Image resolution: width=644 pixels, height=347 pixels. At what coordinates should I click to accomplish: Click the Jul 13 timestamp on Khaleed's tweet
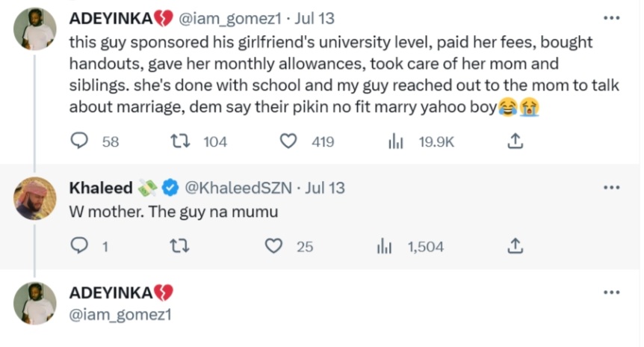point(324,188)
